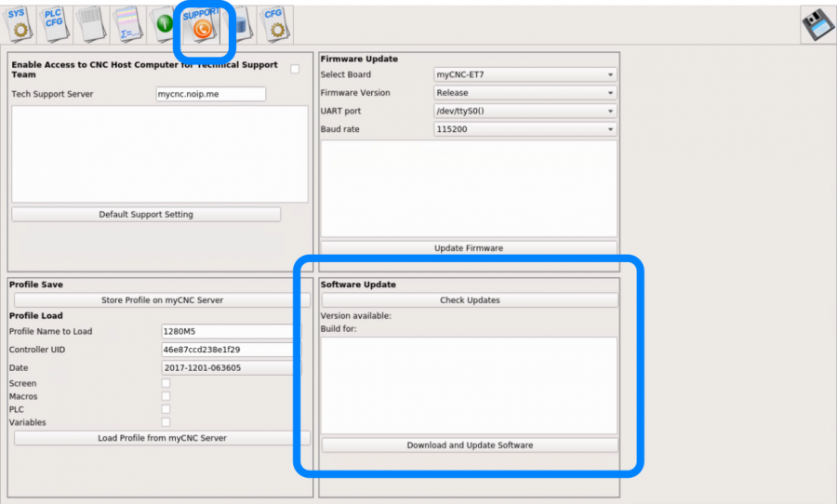Open the CFG gear icon tab
The height and width of the screenshot is (504, 837).
point(273,23)
